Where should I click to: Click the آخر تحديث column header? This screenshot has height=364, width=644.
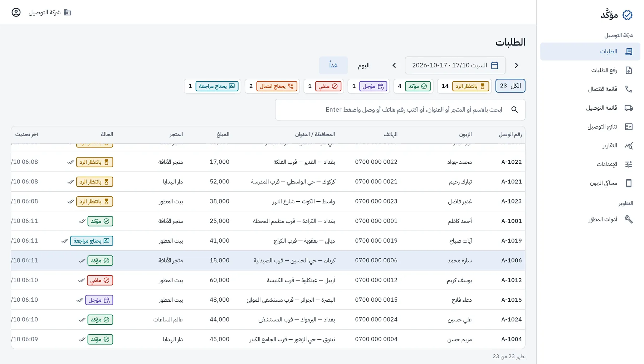[26, 134]
